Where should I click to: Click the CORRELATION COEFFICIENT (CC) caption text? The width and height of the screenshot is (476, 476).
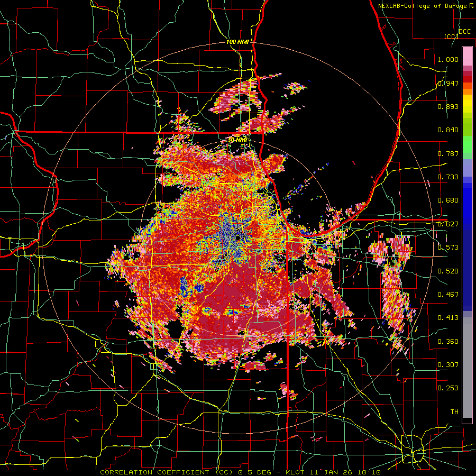167,472
